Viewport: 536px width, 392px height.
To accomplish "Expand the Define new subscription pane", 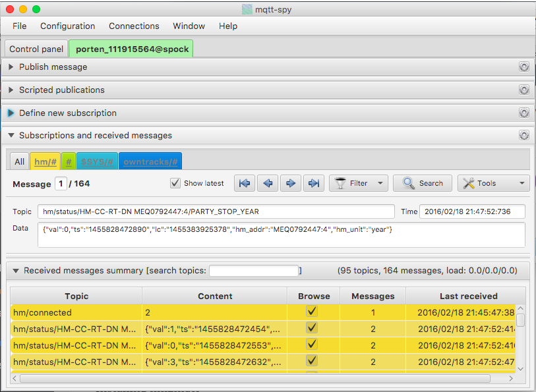I will pyautogui.click(x=11, y=113).
